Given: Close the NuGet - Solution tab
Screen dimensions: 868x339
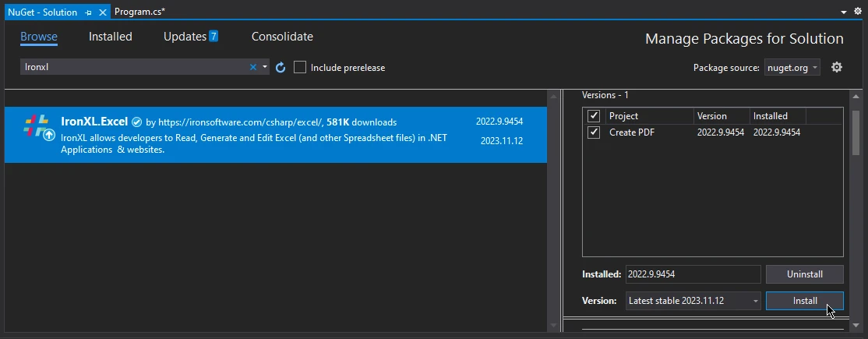Looking at the screenshot, I should pyautogui.click(x=102, y=12).
